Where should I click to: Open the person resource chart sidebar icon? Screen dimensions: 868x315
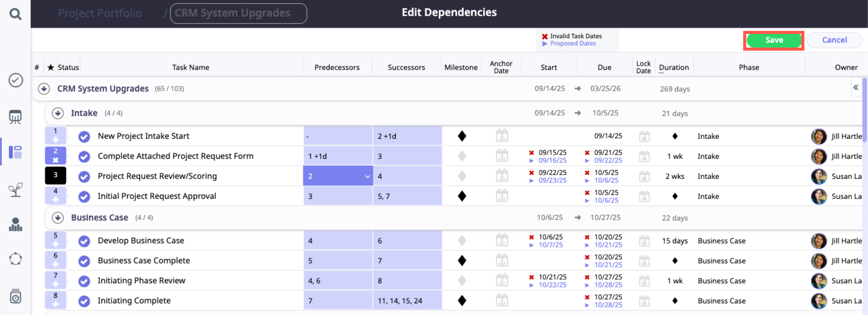[15, 225]
